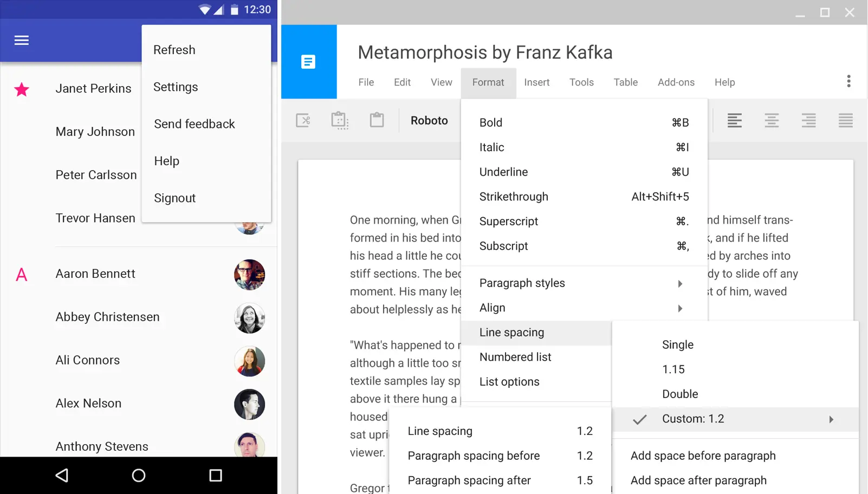Image resolution: width=868 pixels, height=494 pixels.
Task: Expand the Align submenu
Action: pyautogui.click(x=584, y=308)
